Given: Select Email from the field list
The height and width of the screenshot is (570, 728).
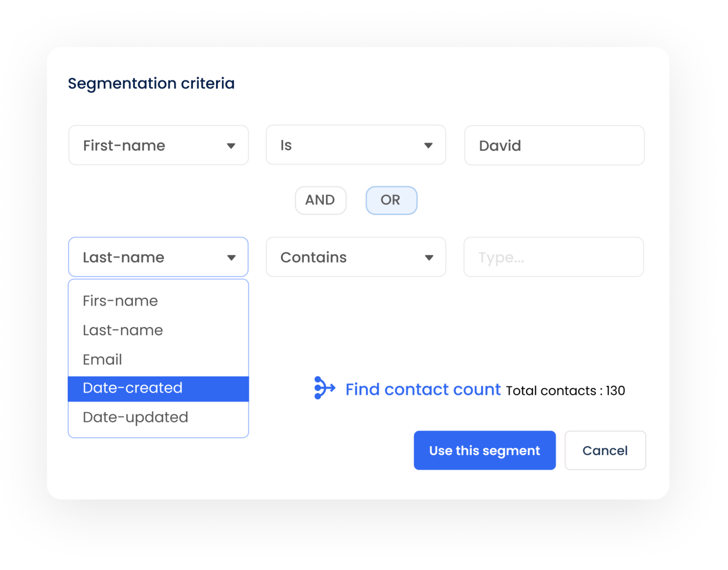Looking at the screenshot, I should pos(102,359).
